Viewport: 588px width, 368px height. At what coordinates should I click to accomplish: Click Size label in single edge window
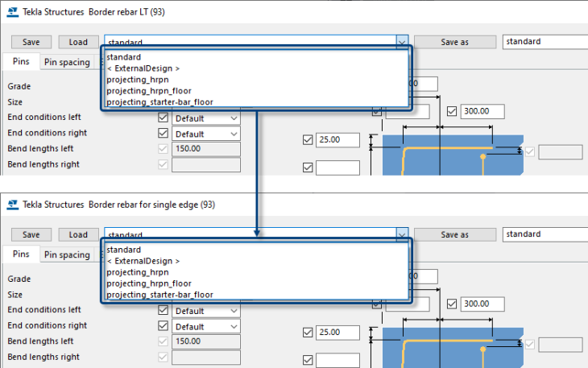click(15, 295)
